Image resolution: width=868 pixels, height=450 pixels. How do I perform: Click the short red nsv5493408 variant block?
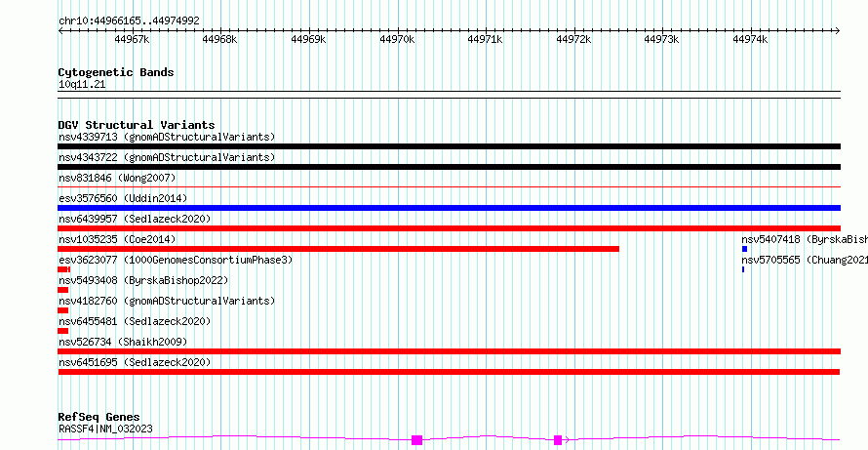[63, 290]
